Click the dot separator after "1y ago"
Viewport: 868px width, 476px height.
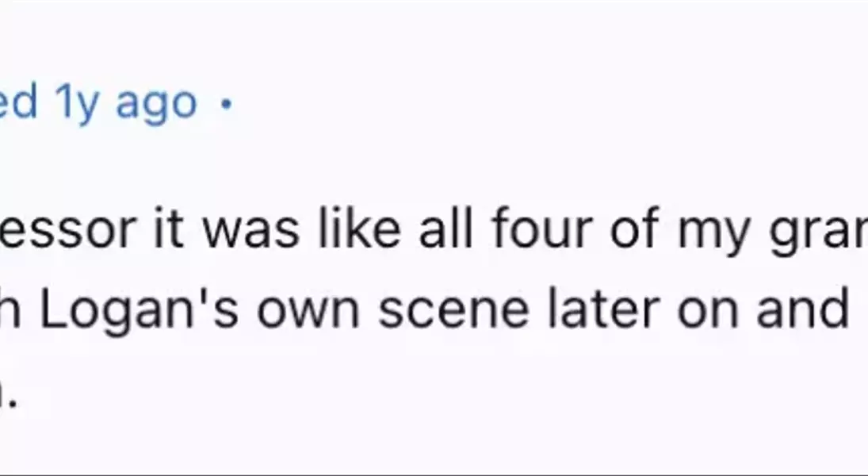pyautogui.click(x=226, y=104)
